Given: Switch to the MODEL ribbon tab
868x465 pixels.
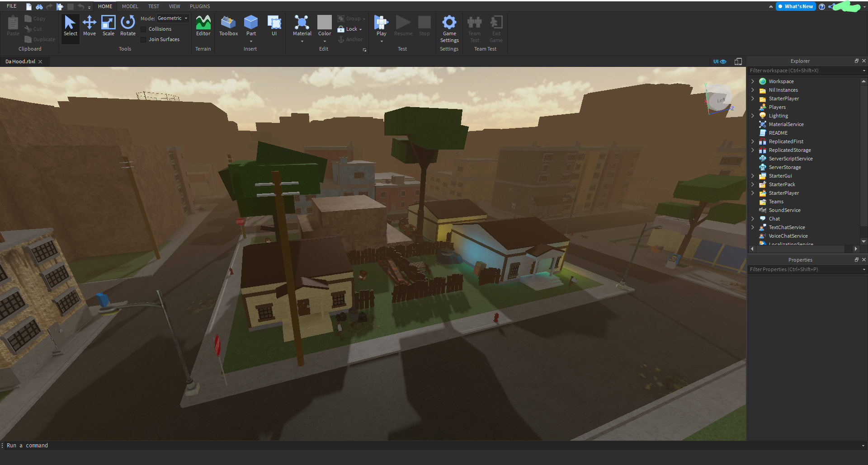Looking at the screenshot, I should [x=130, y=6].
